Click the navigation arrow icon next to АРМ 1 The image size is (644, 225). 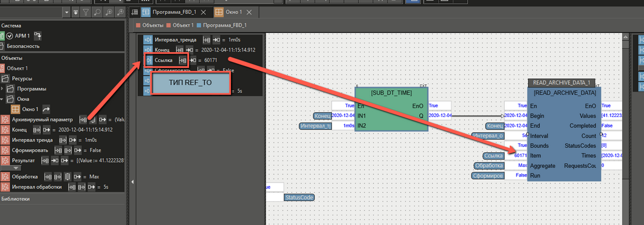tap(38, 36)
